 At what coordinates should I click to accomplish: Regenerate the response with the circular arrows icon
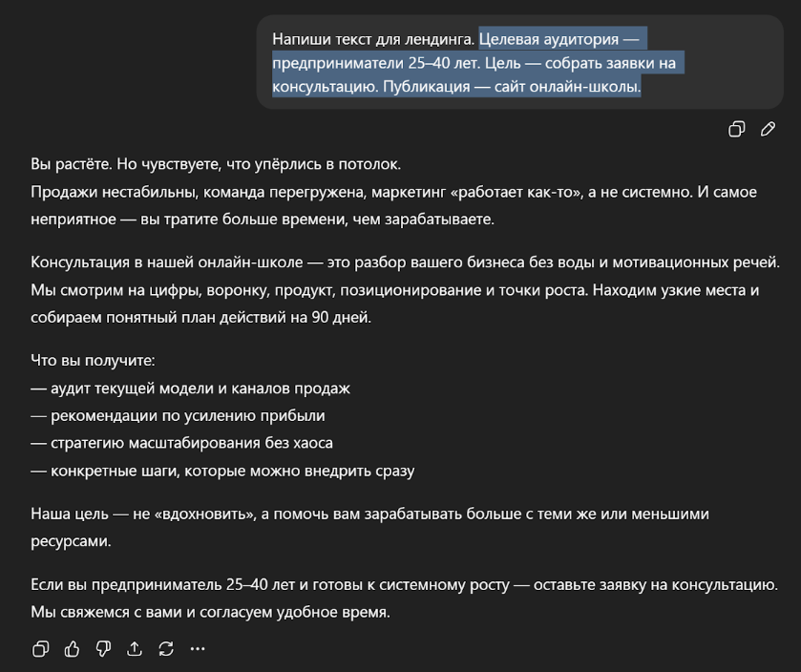coord(166,649)
